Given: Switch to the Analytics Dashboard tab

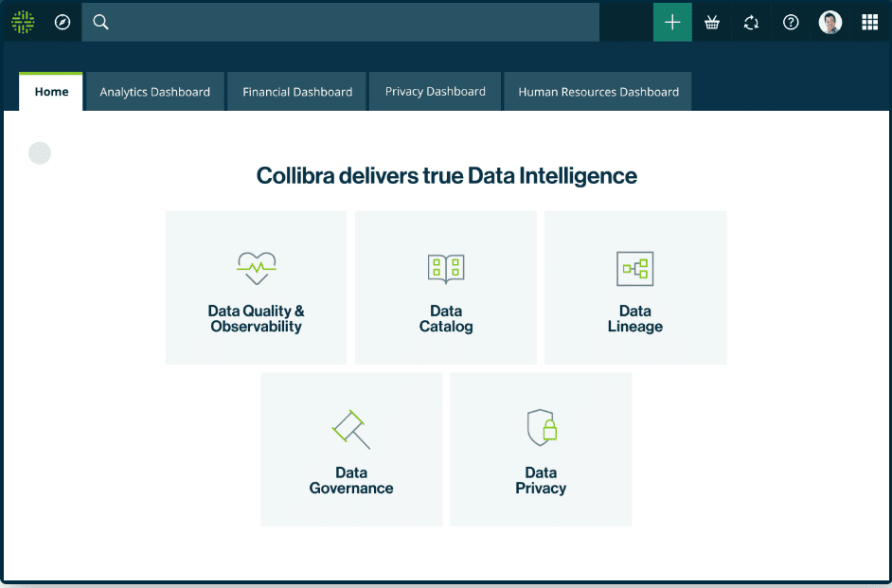Looking at the screenshot, I should pos(154,92).
